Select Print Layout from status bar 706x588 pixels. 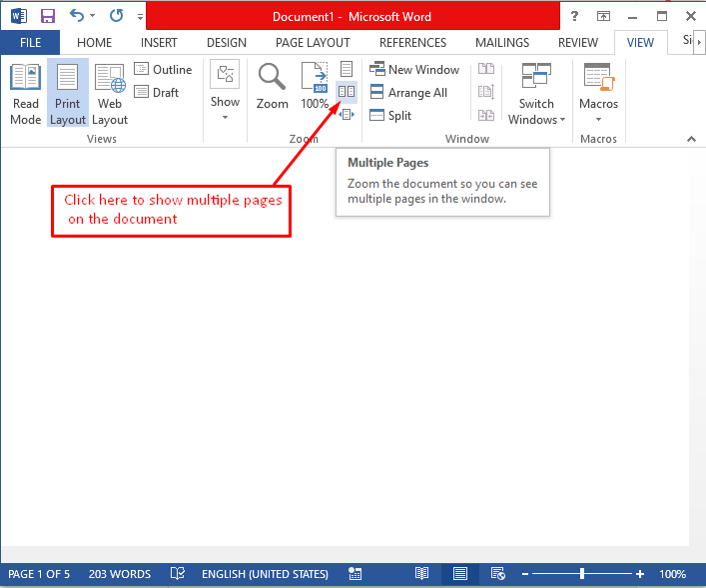click(x=459, y=574)
